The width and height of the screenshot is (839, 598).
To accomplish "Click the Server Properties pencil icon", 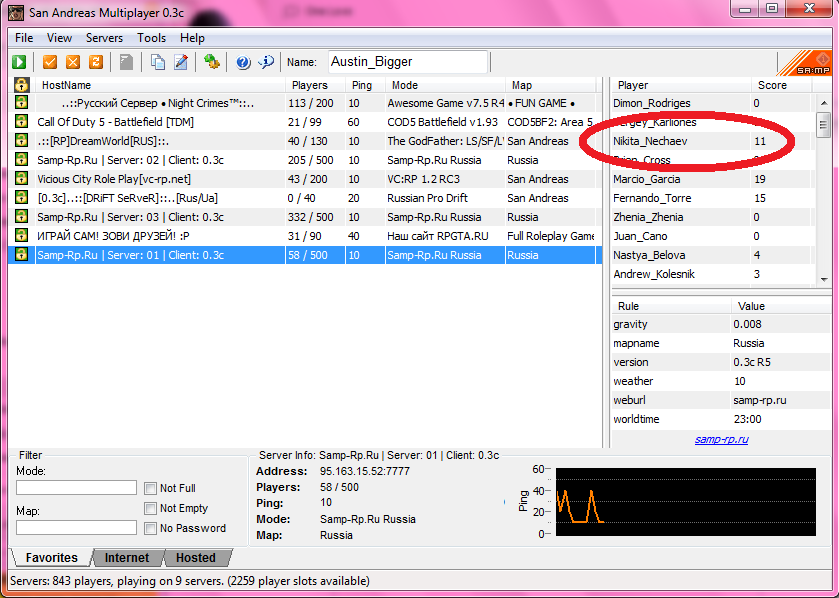I will click(x=181, y=62).
